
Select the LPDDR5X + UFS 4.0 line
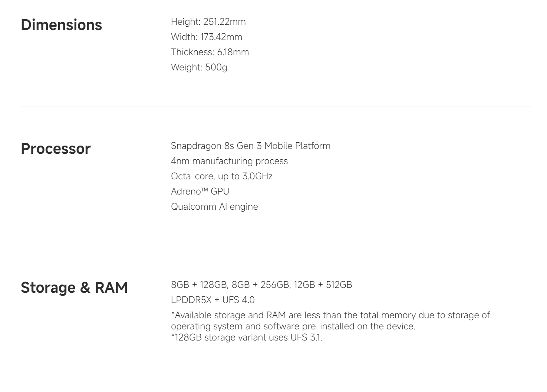coord(213,300)
